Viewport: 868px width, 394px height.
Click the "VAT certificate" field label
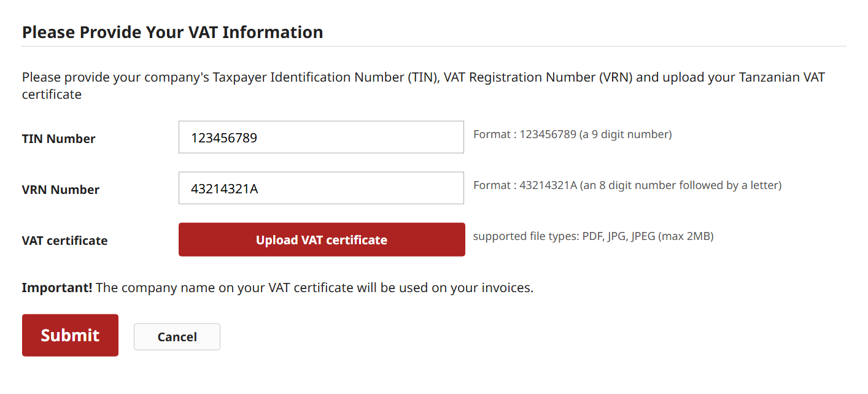click(64, 241)
